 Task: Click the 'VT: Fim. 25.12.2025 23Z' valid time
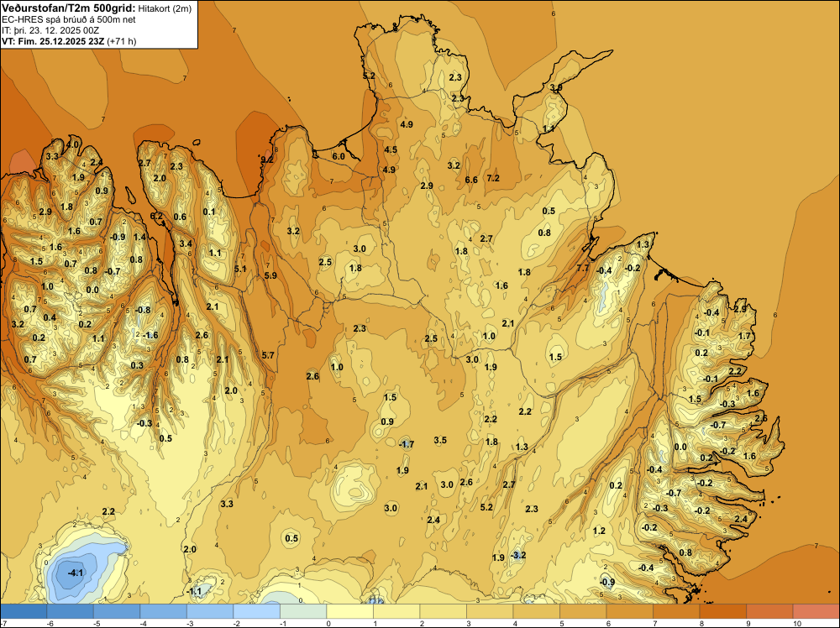click(x=54, y=41)
